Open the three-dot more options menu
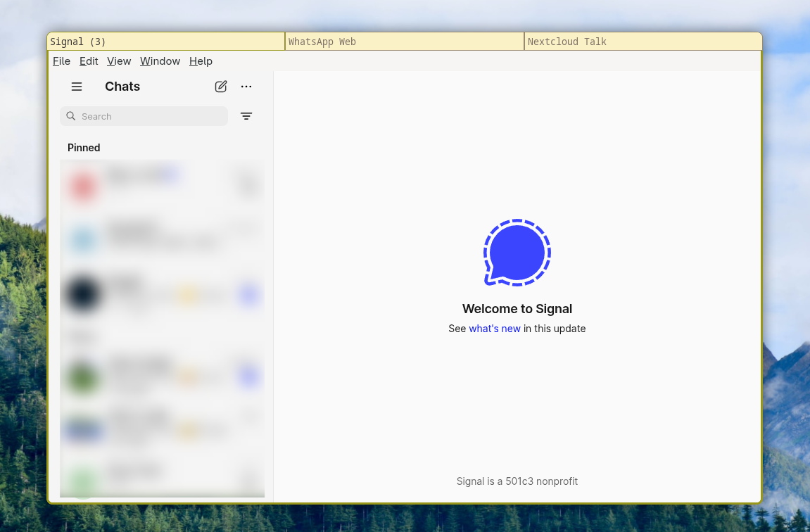Screen dimensions: 810x532 246,87
